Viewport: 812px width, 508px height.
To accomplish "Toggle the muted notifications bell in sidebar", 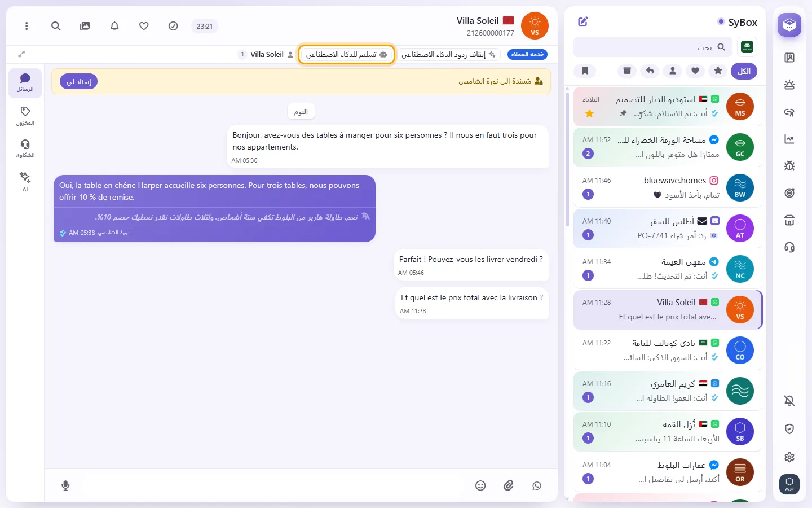I will (789, 401).
